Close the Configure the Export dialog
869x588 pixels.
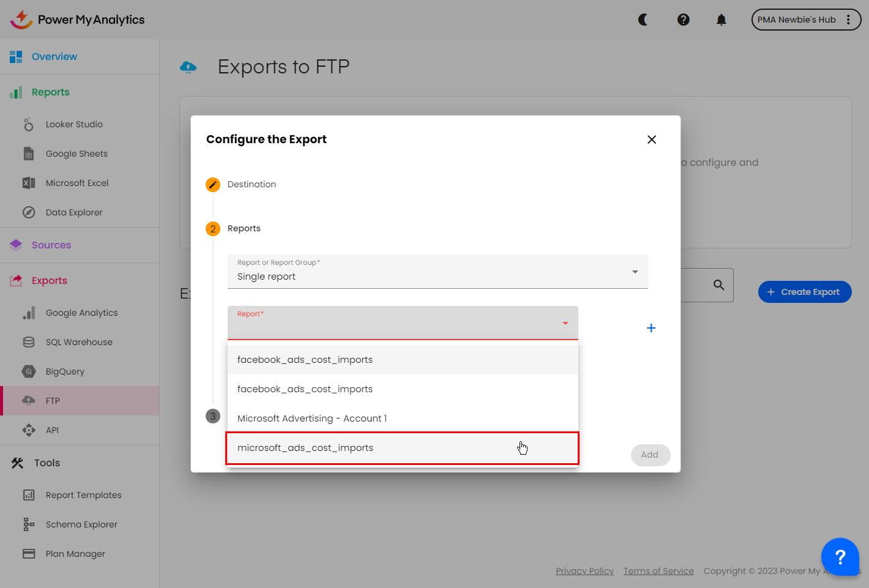(x=651, y=140)
